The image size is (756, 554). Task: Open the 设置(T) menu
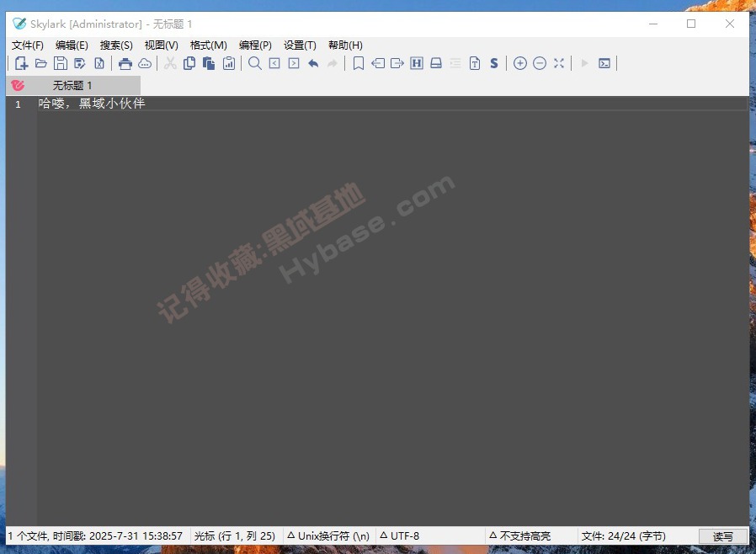click(x=300, y=45)
